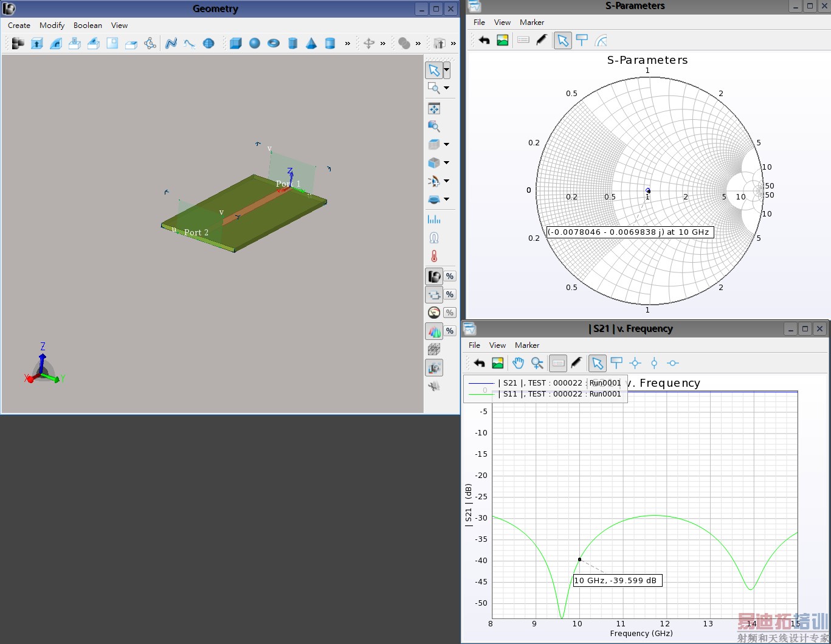The width and height of the screenshot is (831, 644).
Task: Toggle the colored field peaks visibility button
Action: point(434,331)
